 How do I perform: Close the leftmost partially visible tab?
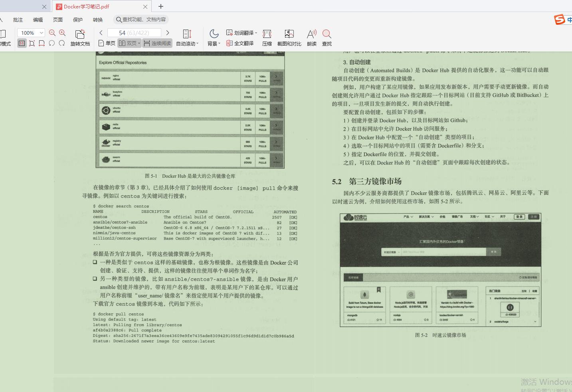tap(44, 6)
